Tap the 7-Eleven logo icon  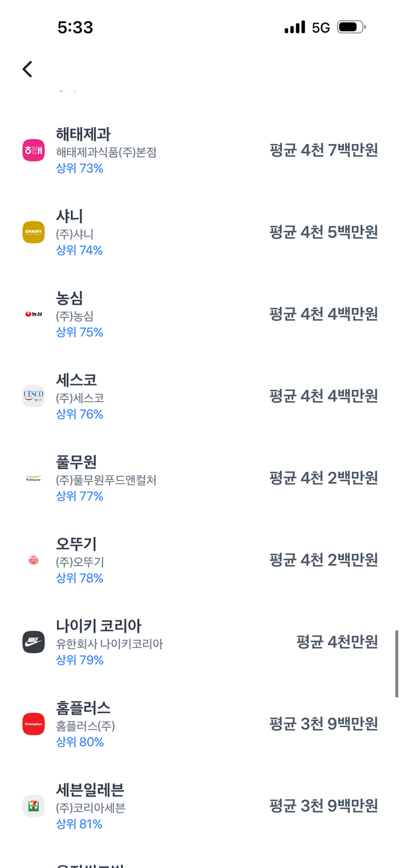point(33,806)
